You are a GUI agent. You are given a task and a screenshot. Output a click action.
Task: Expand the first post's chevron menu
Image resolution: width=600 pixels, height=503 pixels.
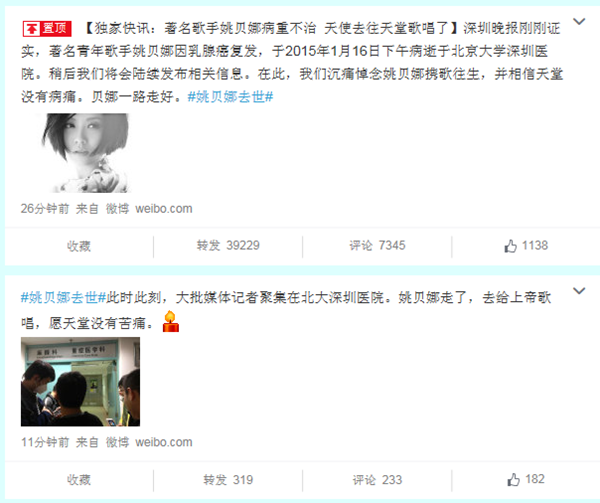click(579, 21)
